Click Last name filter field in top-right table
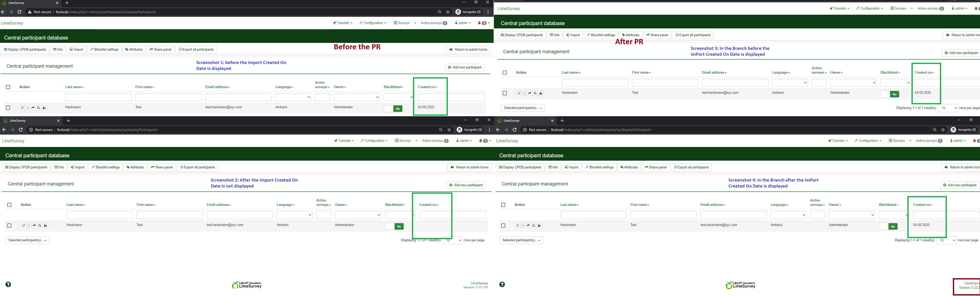Image resolution: width=980 pixels, height=296 pixels. (595, 83)
